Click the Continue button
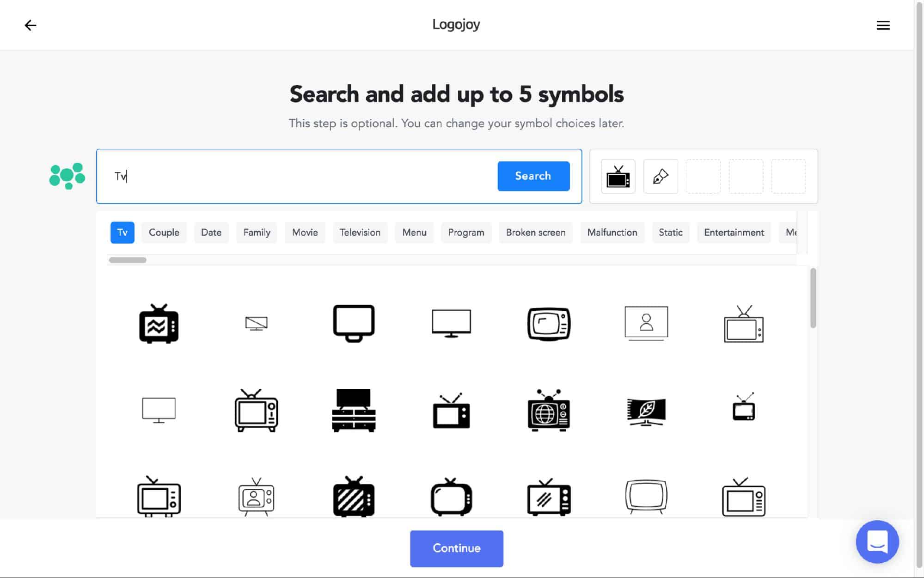Screen dimensions: 924x578 point(456,548)
